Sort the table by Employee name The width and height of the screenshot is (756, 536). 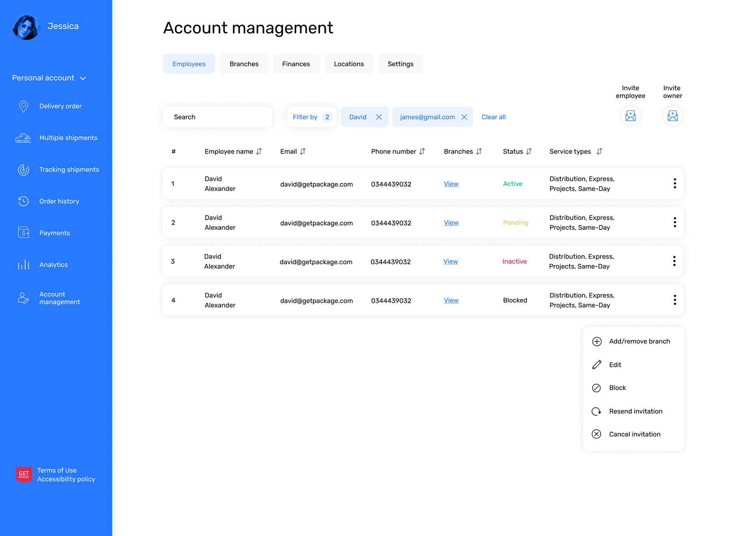click(259, 152)
